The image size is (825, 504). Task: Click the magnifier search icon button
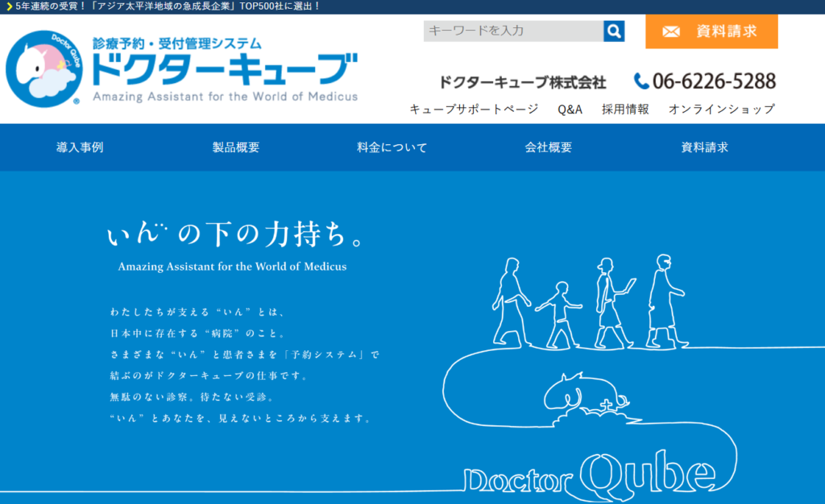[x=613, y=31]
